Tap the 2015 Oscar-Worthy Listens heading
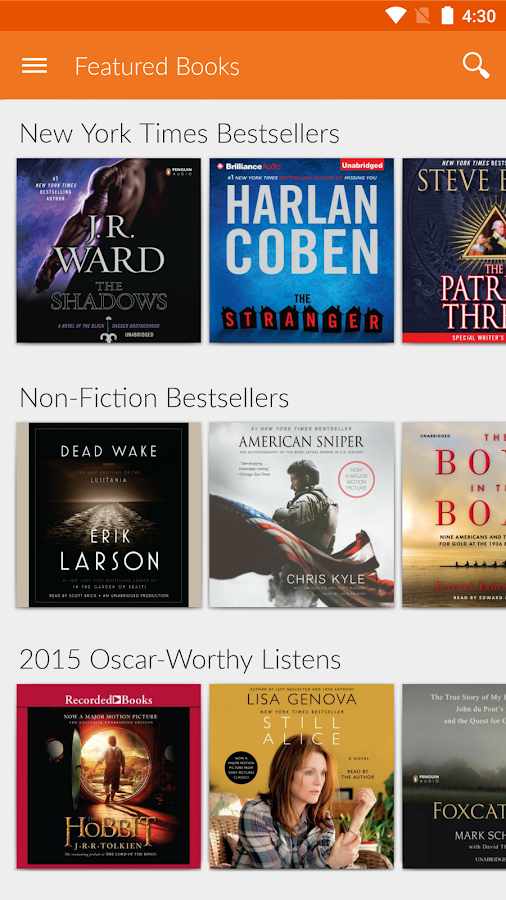506x900 pixels. pos(180,660)
